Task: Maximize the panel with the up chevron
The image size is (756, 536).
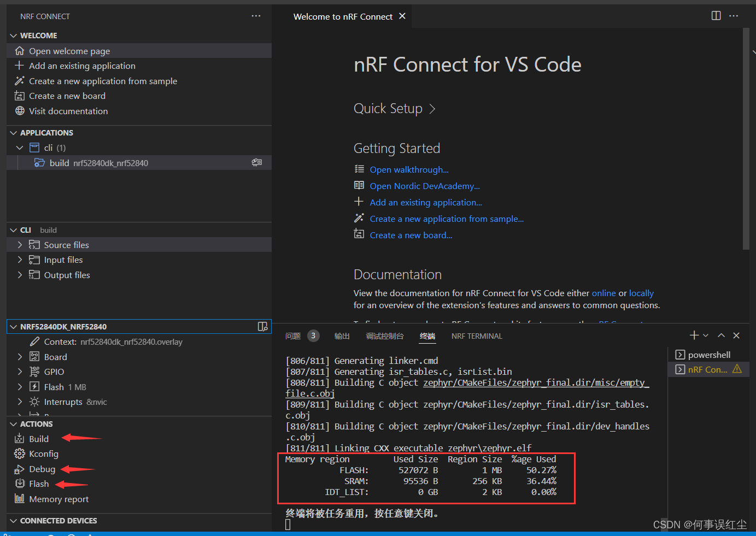Action: click(x=721, y=335)
